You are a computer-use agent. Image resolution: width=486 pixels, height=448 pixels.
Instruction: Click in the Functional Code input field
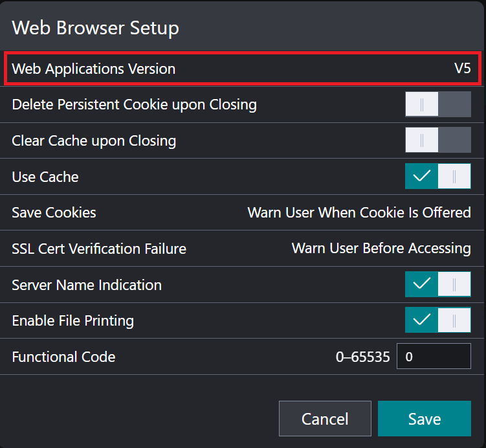tap(433, 357)
